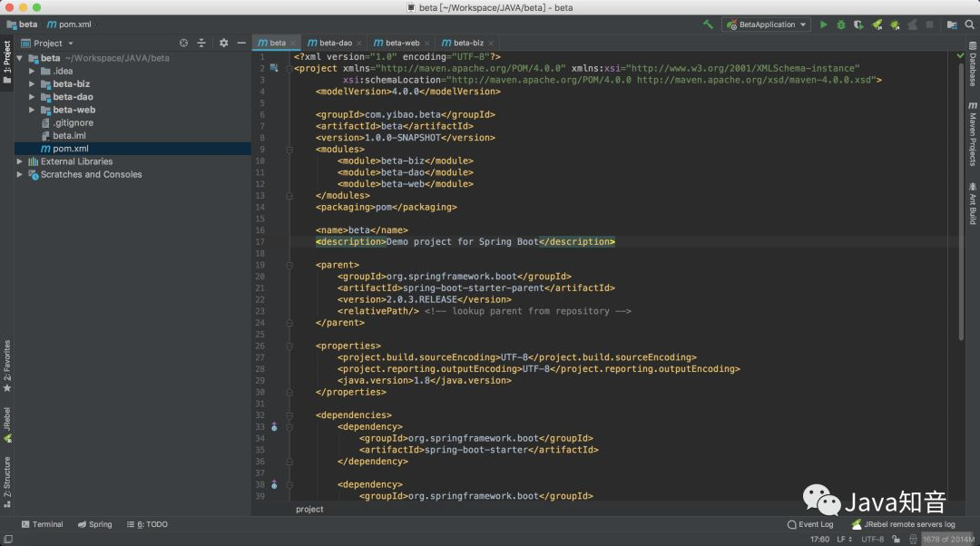Toggle file read-only lock icon in status bar

click(x=896, y=539)
